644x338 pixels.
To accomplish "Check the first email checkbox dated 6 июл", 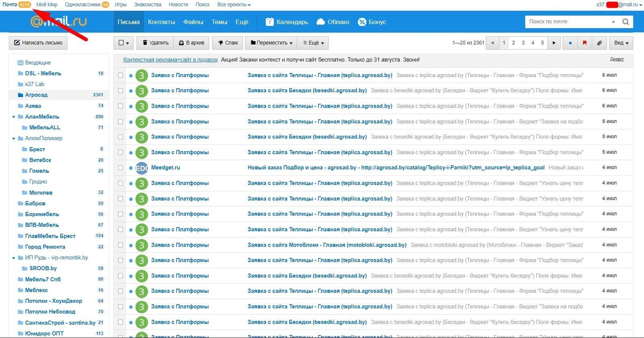I will pos(120,75).
